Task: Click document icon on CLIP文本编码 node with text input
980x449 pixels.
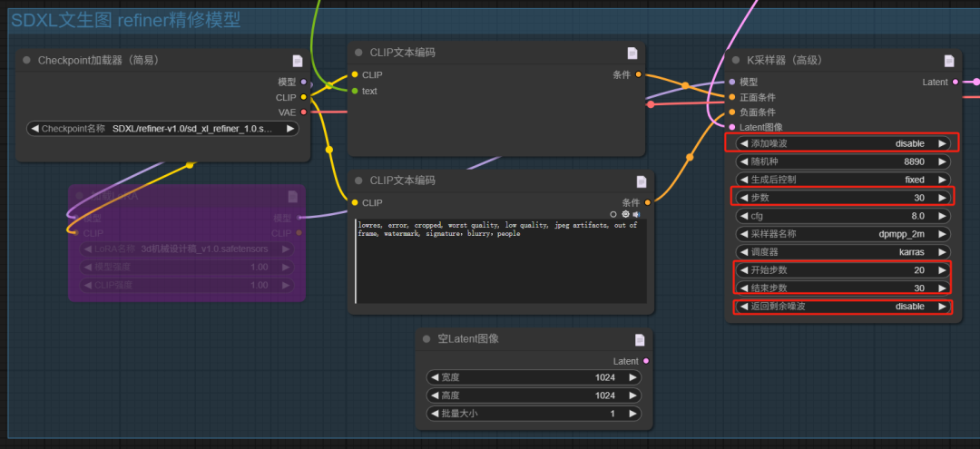Action: coord(632,54)
